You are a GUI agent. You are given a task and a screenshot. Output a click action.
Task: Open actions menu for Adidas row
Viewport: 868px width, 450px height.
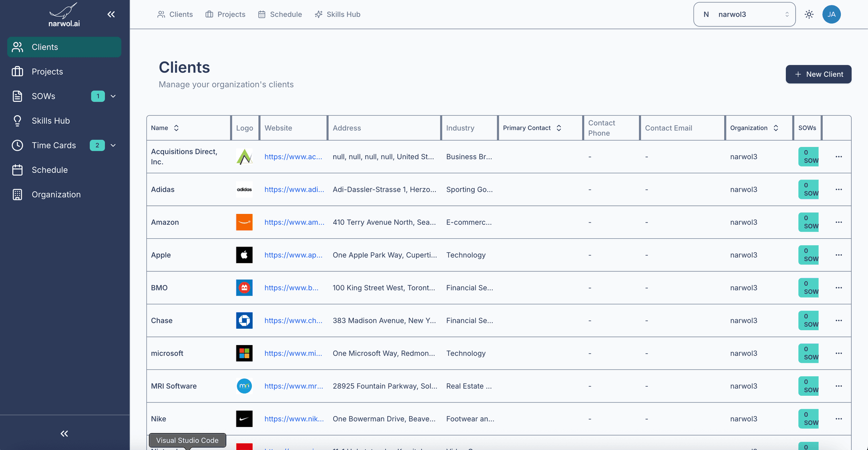[839, 189]
